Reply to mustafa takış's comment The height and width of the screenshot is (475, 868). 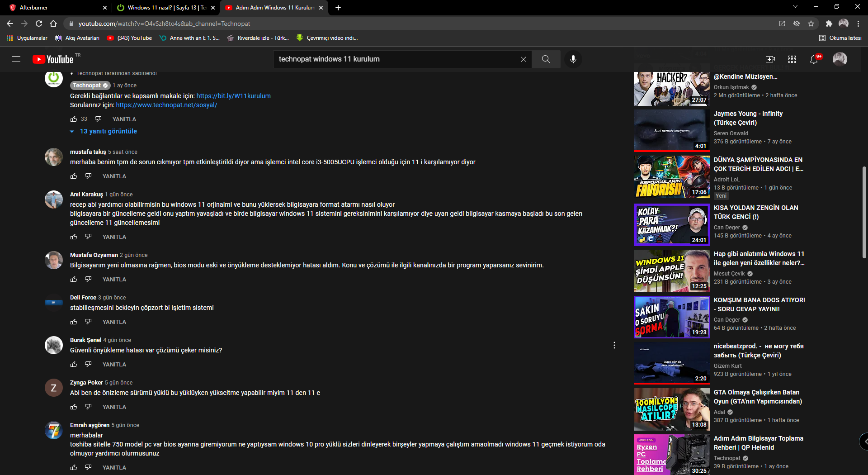(x=114, y=176)
